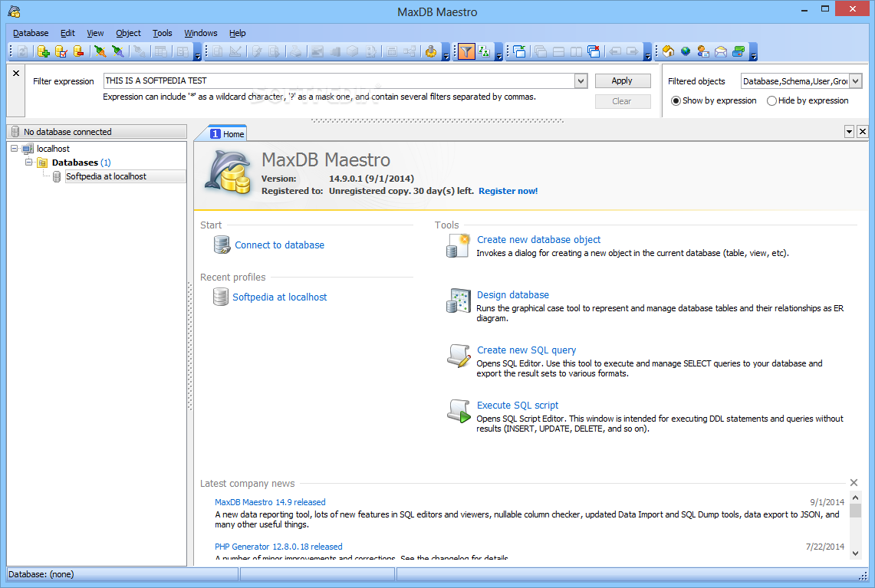Close the filter panel with its X

(16, 73)
